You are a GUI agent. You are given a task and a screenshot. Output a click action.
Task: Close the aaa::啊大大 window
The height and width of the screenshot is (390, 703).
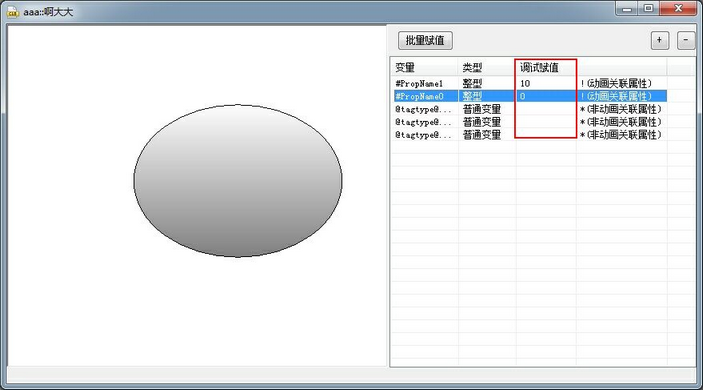point(678,9)
